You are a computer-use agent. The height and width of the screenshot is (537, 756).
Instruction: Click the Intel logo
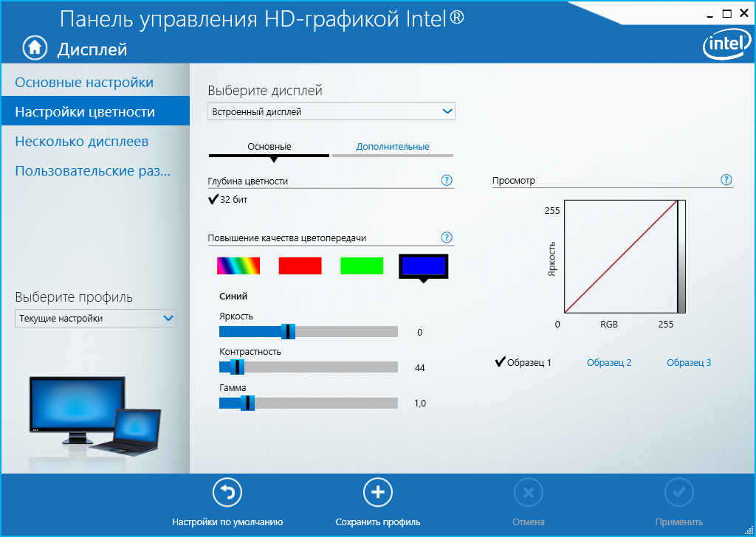coord(726,45)
